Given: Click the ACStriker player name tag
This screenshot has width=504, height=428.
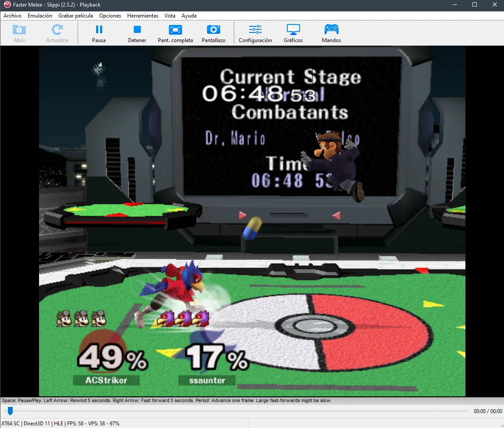Looking at the screenshot, I should pyautogui.click(x=107, y=381).
